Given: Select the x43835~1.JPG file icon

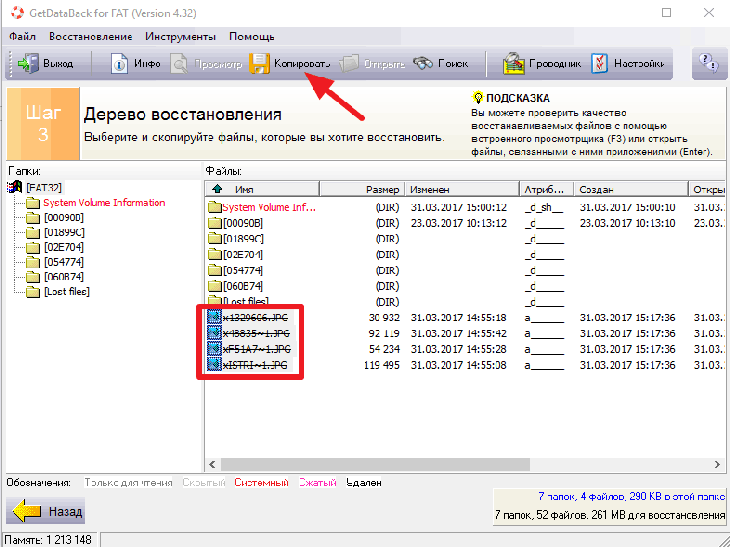Looking at the screenshot, I should [214, 333].
